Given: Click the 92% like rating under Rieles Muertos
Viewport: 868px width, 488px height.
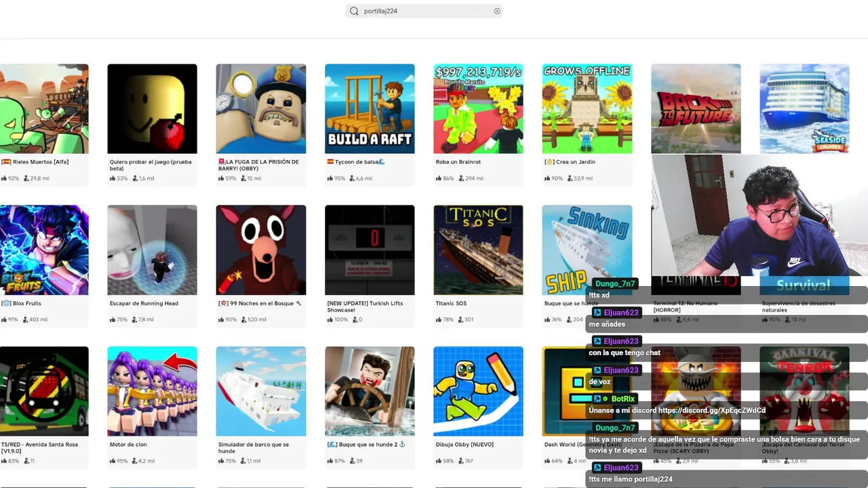Looking at the screenshot, I should [10, 178].
